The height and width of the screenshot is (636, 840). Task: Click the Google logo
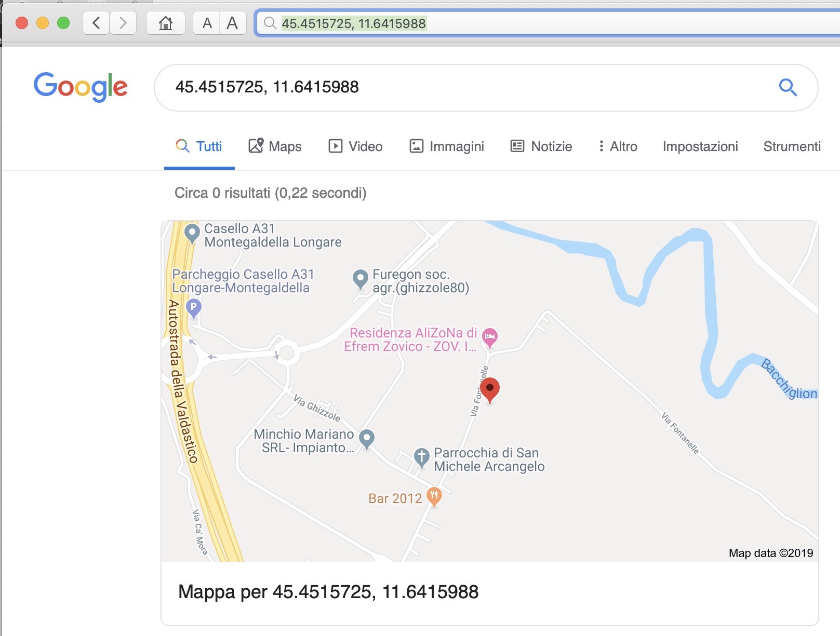[81, 86]
